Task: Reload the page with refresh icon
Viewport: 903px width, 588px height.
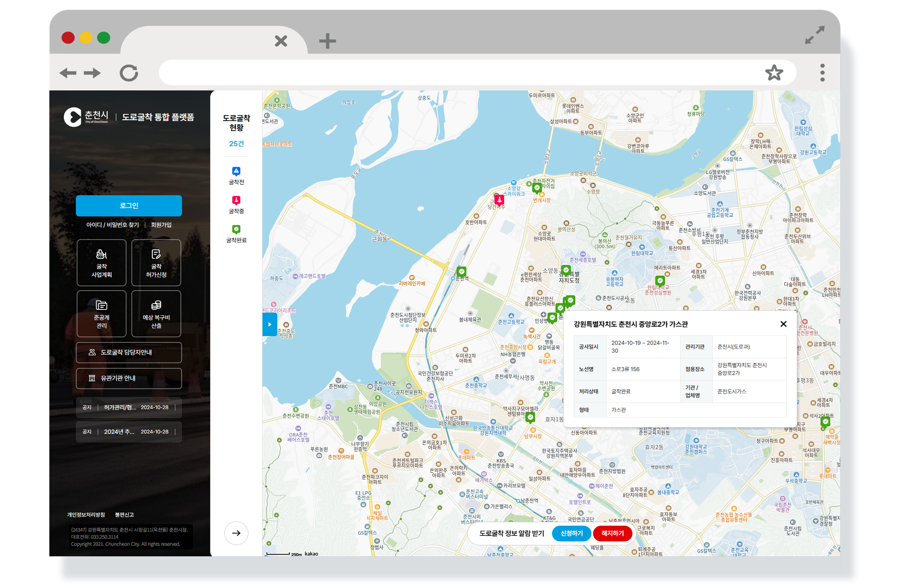Action: click(129, 73)
